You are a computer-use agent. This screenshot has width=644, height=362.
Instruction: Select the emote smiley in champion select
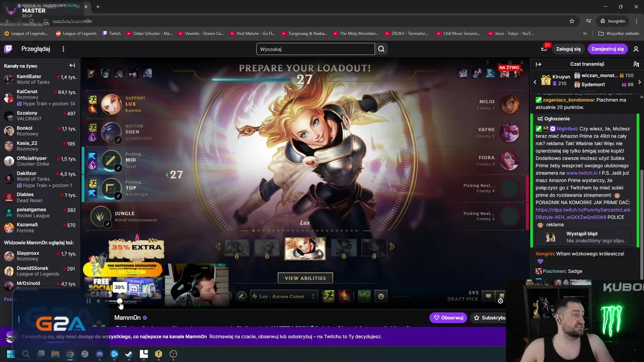click(381, 296)
